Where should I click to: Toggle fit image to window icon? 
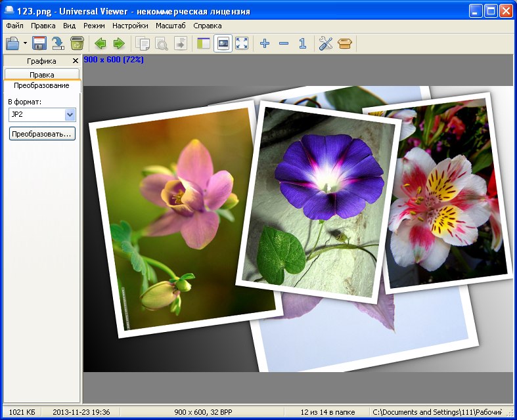click(223, 43)
